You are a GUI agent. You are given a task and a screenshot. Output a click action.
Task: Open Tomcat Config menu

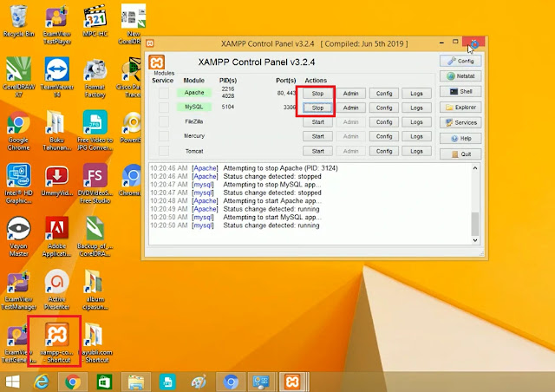pos(384,151)
